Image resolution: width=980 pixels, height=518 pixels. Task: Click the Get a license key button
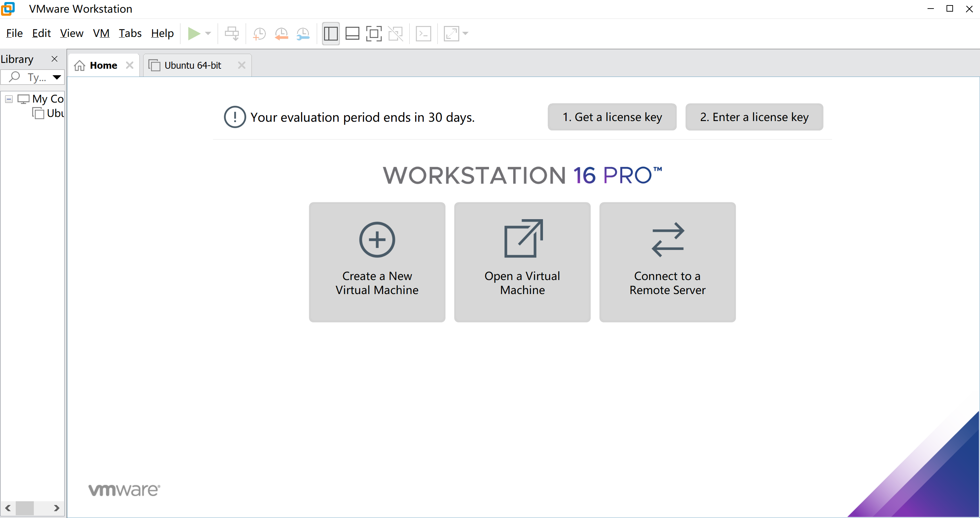(612, 117)
